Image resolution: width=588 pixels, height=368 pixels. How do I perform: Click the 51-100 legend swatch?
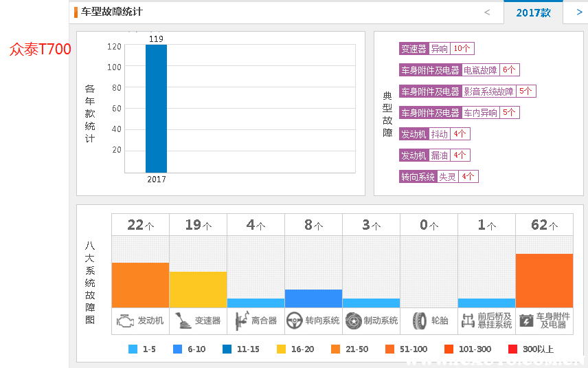[x=389, y=349]
